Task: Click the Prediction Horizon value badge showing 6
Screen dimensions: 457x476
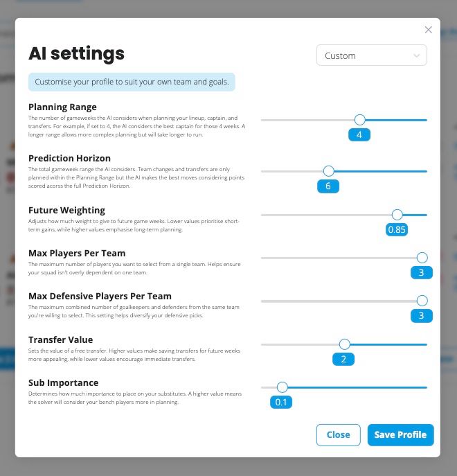Action: (328, 186)
